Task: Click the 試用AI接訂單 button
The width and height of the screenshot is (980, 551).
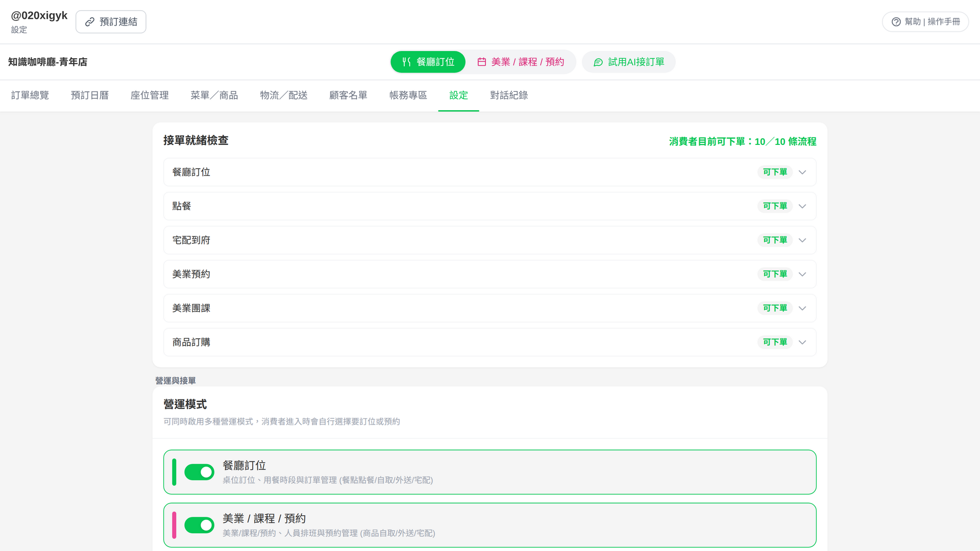Action: [629, 62]
